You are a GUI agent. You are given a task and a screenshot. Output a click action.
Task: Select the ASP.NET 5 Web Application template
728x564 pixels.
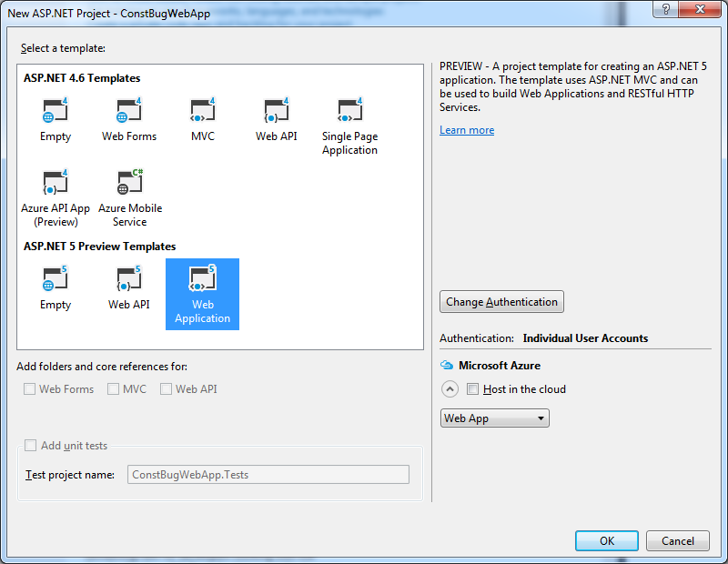click(202, 295)
